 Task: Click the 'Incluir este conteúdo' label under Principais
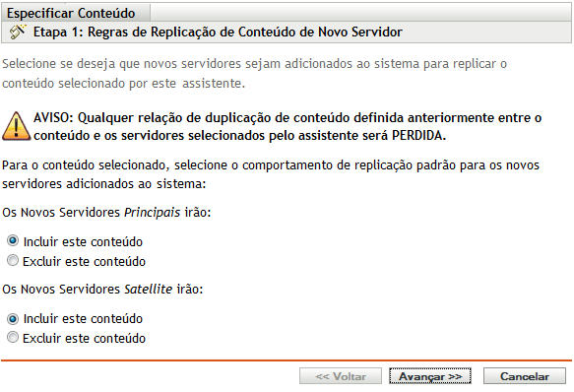point(83,242)
